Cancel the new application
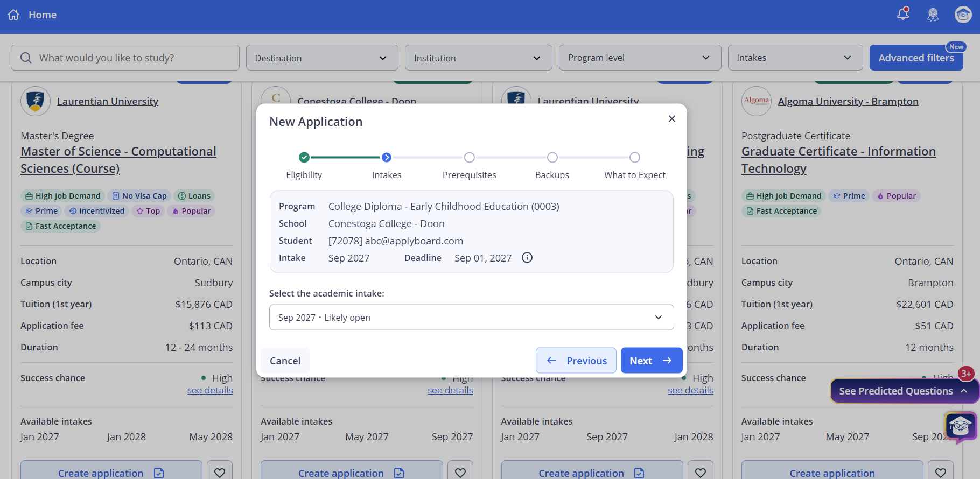This screenshot has width=980, height=479. pos(285,361)
